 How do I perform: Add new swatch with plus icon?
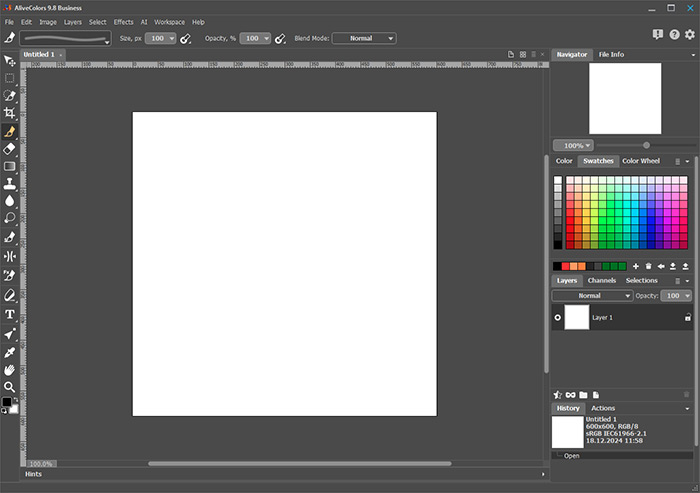click(x=636, y=266)
